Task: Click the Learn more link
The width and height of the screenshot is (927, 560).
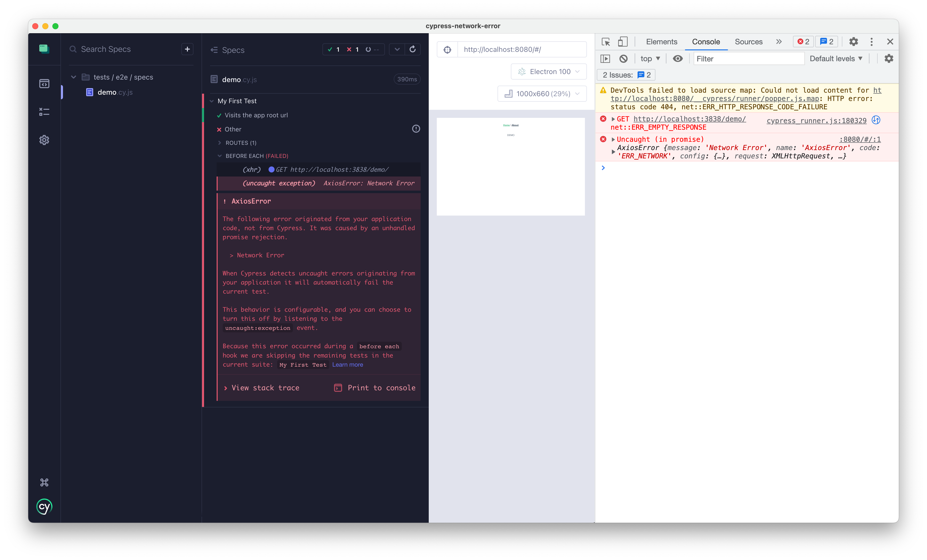Action: click(347, 364)
